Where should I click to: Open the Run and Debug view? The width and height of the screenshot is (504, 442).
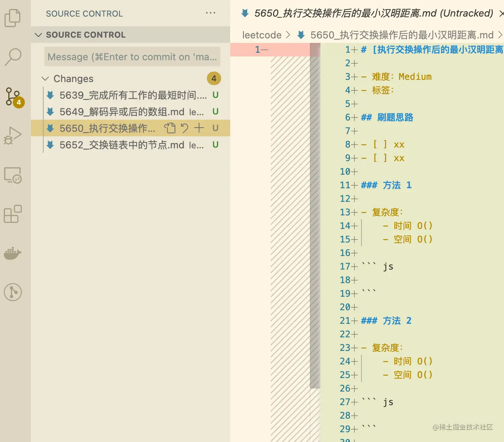tap(13, 135)
